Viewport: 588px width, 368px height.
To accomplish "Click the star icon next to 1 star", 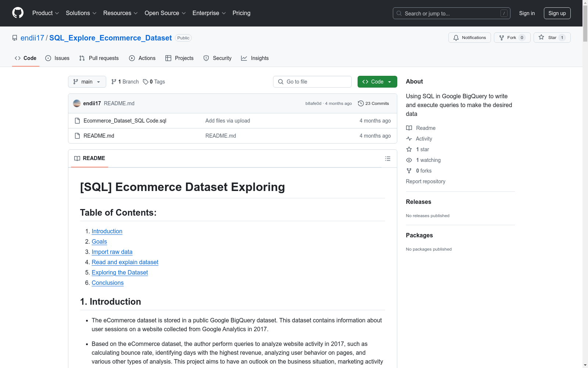I will point(409,149).
